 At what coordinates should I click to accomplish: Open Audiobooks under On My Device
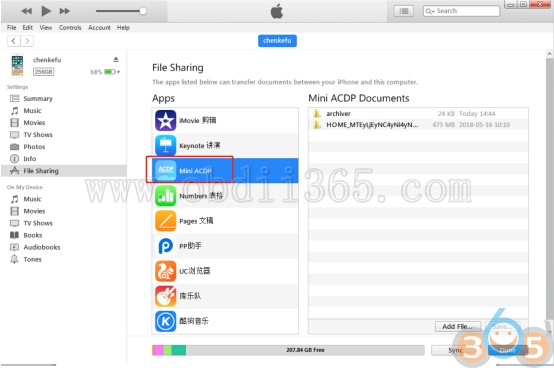coord(42,247)
